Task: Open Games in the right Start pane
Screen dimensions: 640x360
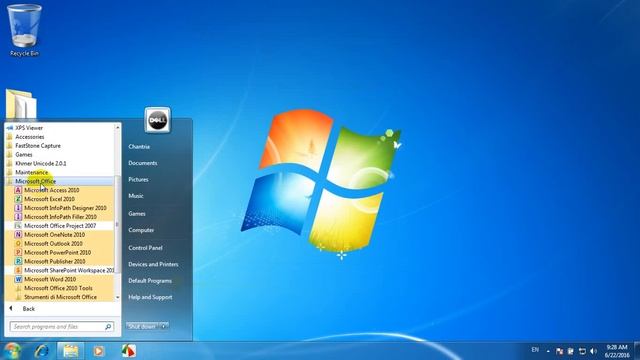Action: tap(137, 213)
